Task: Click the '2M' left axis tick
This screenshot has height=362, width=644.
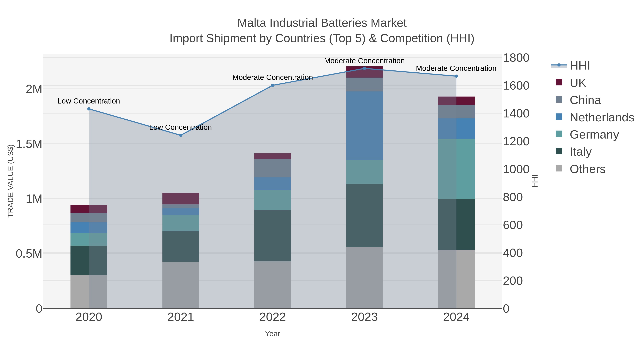Action: pos(34,89)
